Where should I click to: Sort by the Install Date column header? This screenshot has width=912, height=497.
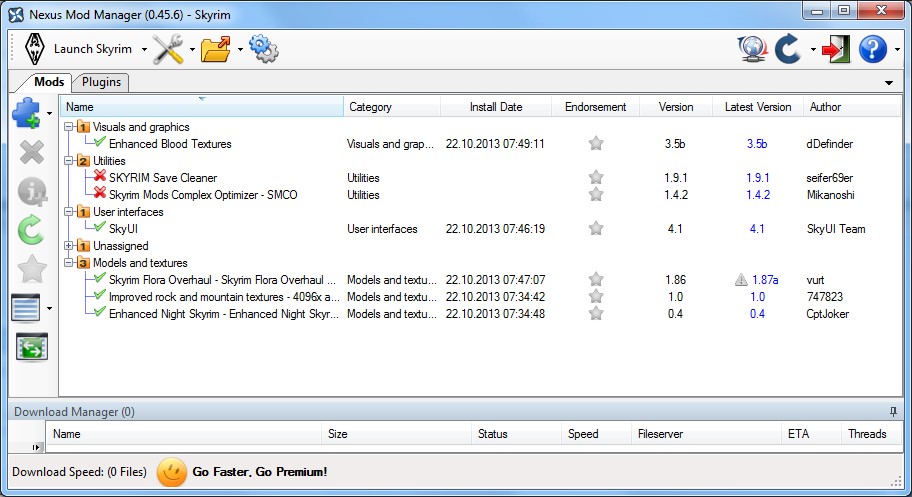coord(496,106)
